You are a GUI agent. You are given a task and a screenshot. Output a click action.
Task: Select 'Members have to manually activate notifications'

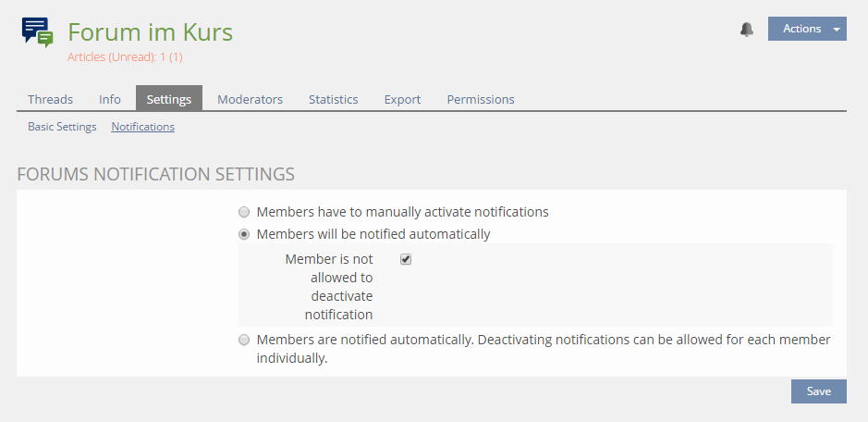coord(244,212)
